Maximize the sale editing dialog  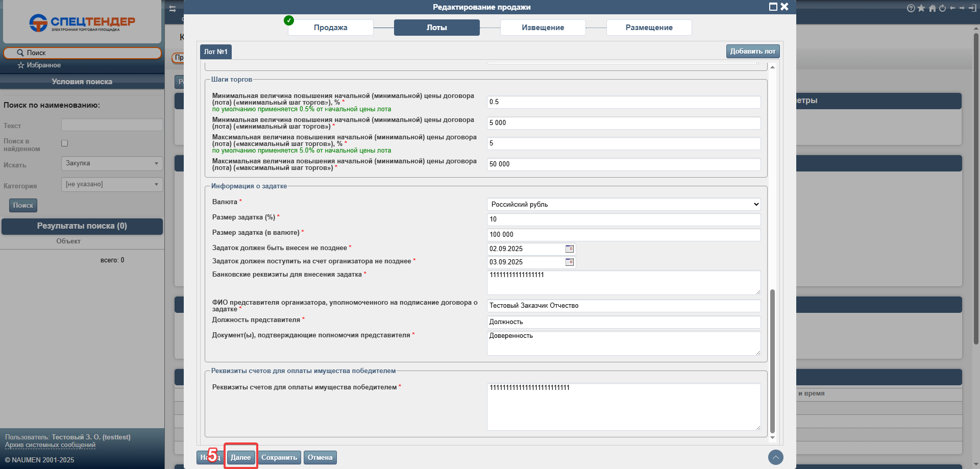(773, 7)
